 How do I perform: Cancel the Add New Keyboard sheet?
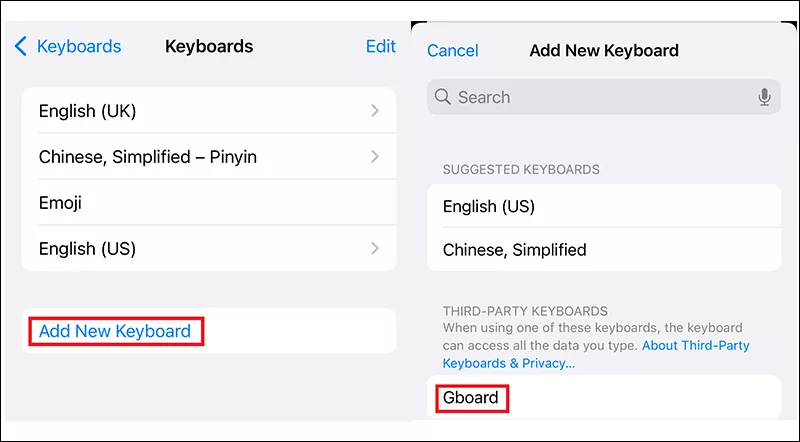tap(452, 50)
